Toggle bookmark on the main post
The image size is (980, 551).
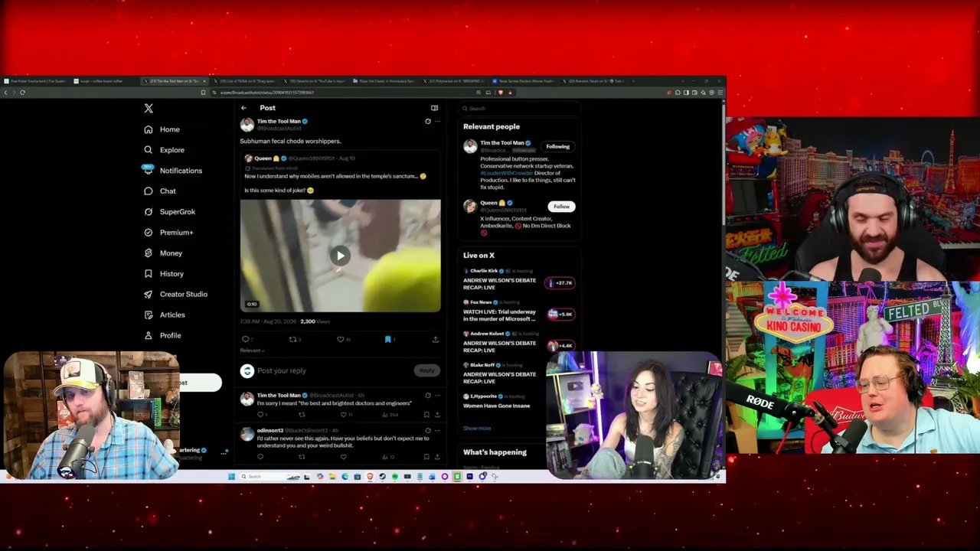pyautogui.click(x=388, y=339)
